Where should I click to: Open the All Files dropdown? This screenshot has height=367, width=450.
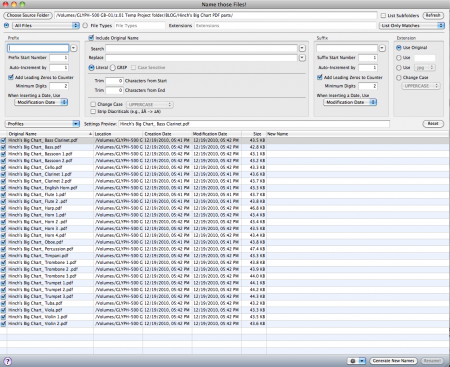pos(46,25)
